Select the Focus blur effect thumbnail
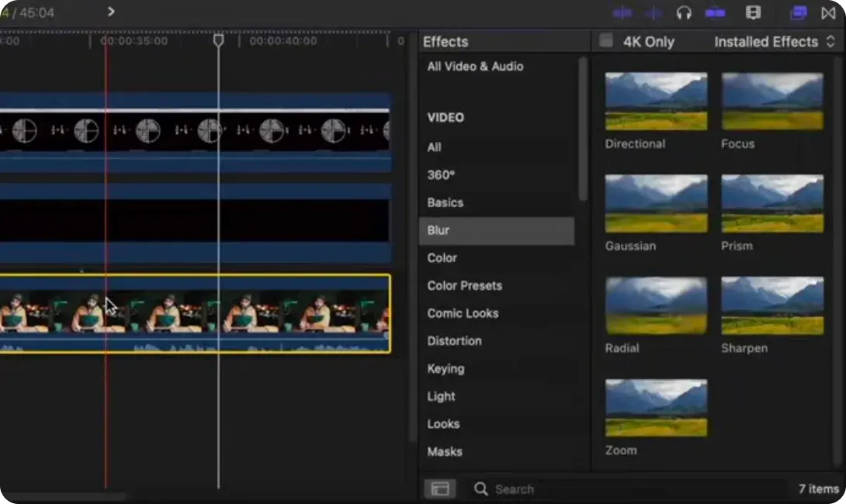 772,102
